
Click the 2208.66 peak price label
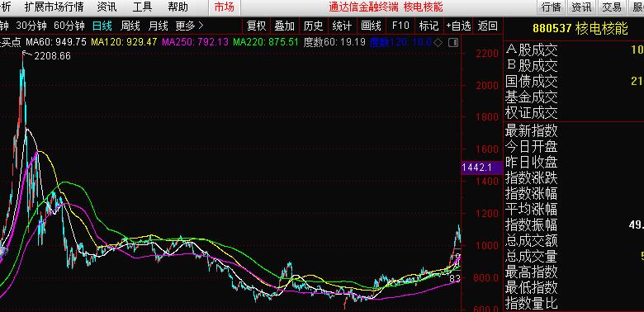(x=52, y=56)
